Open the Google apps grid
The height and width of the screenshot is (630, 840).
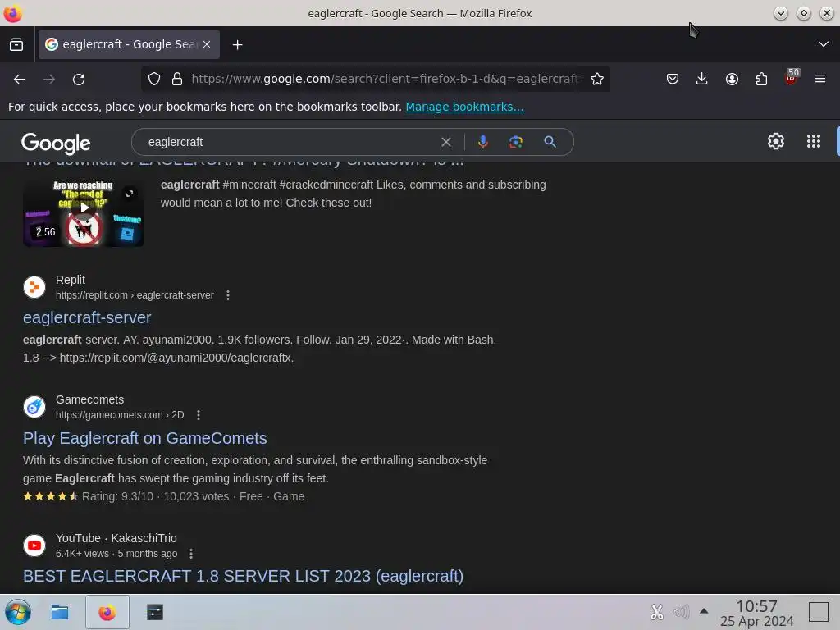[813, 141]
